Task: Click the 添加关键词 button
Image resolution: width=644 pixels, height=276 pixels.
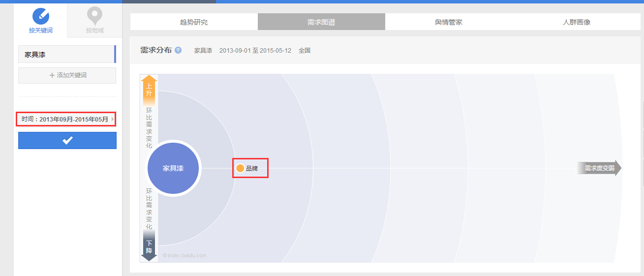Action: point(67,75)
